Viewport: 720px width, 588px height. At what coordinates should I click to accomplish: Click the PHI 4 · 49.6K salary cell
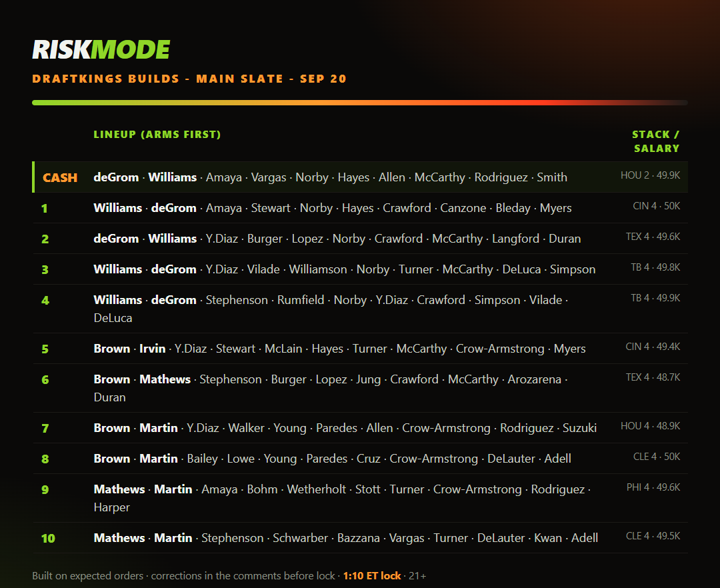coord(653,488)
